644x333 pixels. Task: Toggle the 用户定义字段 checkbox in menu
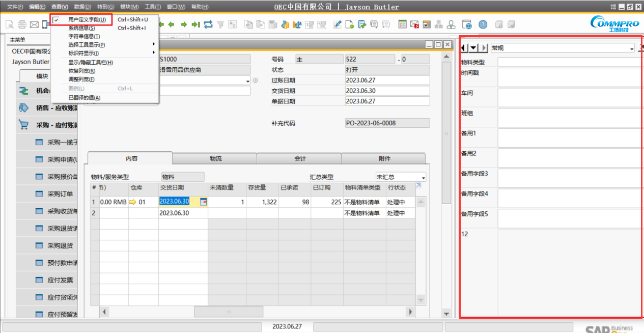[56, 19]
